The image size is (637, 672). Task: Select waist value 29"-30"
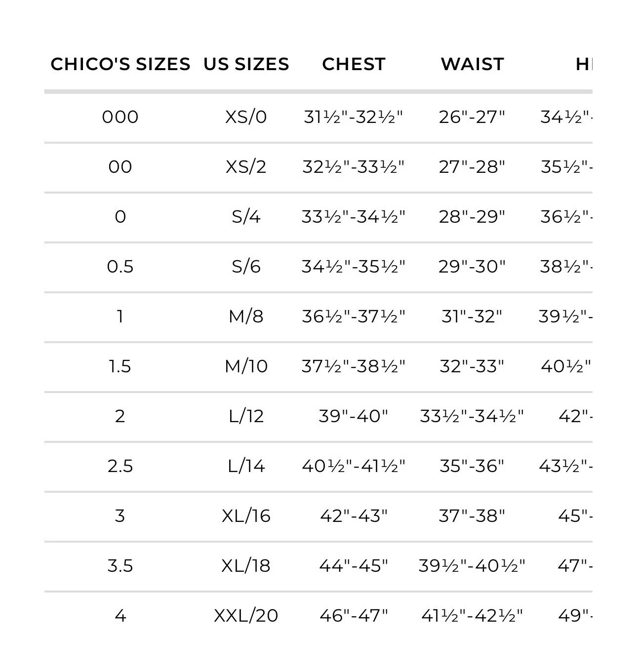tap(472, 267)
